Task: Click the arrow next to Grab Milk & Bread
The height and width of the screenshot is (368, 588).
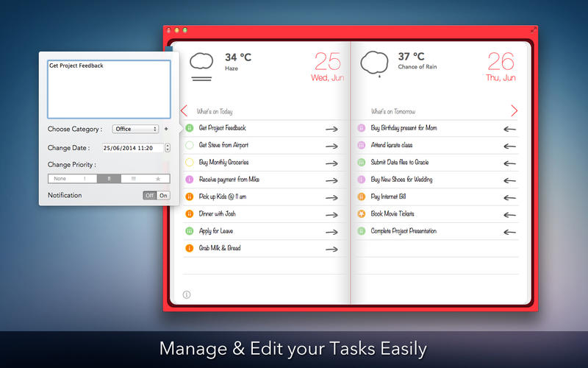Action: click(331, 249)
